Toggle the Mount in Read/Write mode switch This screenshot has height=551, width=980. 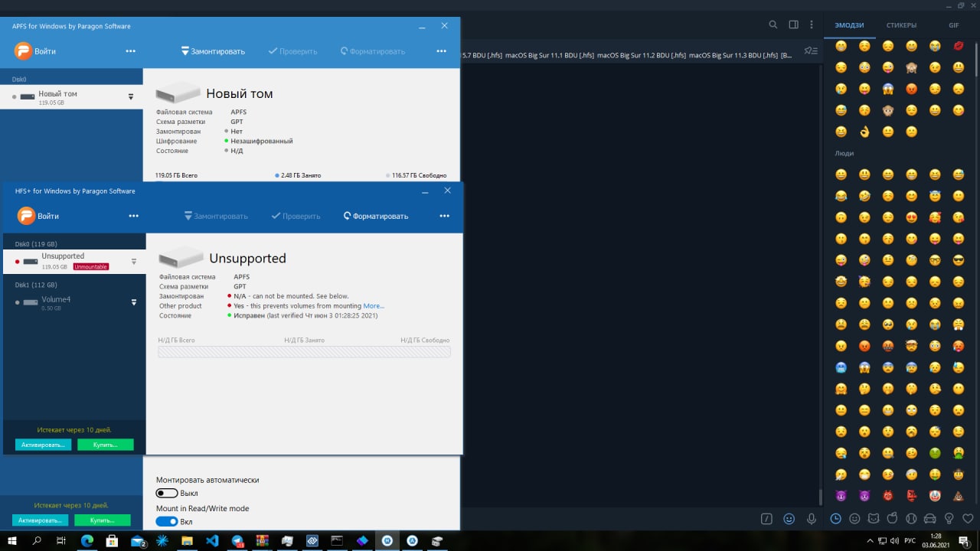pyautogui.click(x=167, y=521)
